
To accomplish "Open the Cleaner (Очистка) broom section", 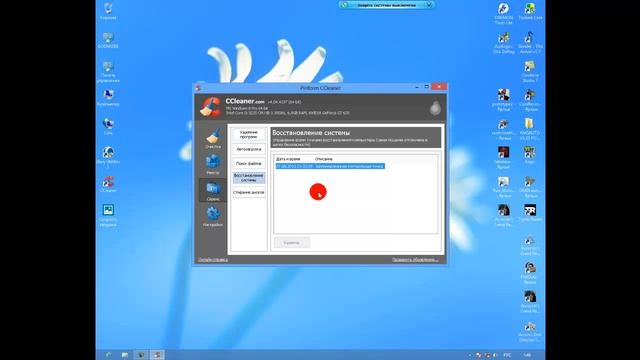I will point(213,138).
